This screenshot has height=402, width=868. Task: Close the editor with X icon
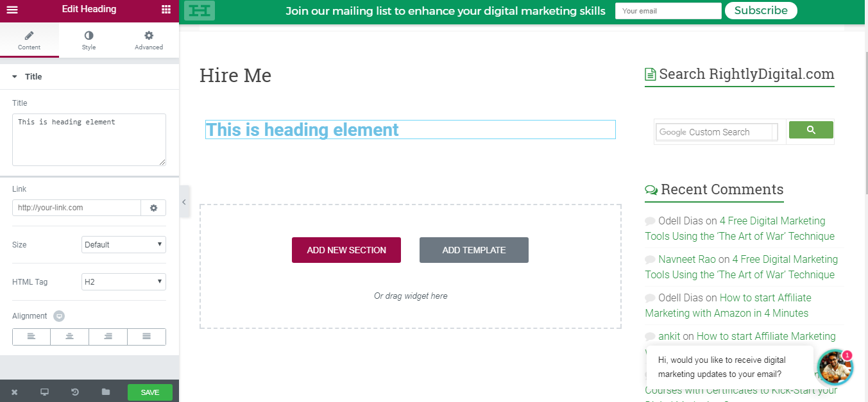[x=14, y=392]
